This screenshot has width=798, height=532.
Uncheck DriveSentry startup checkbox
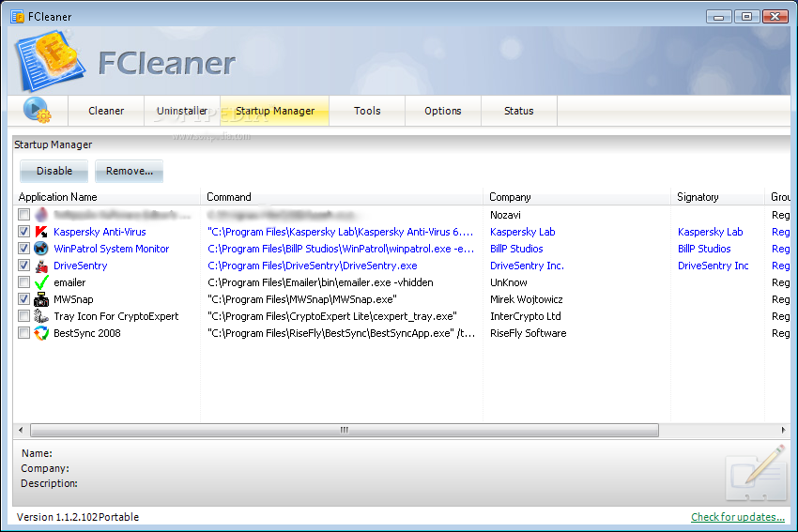pos(23,265)
